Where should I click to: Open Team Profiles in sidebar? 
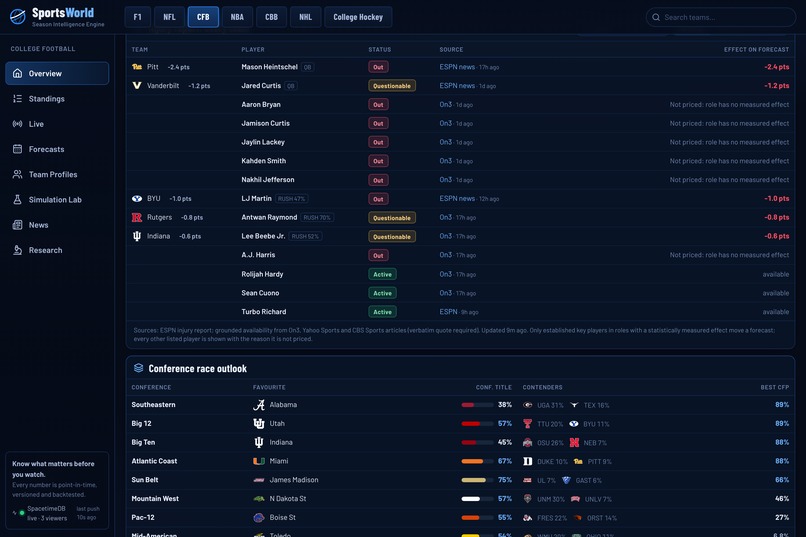(57, 174)
